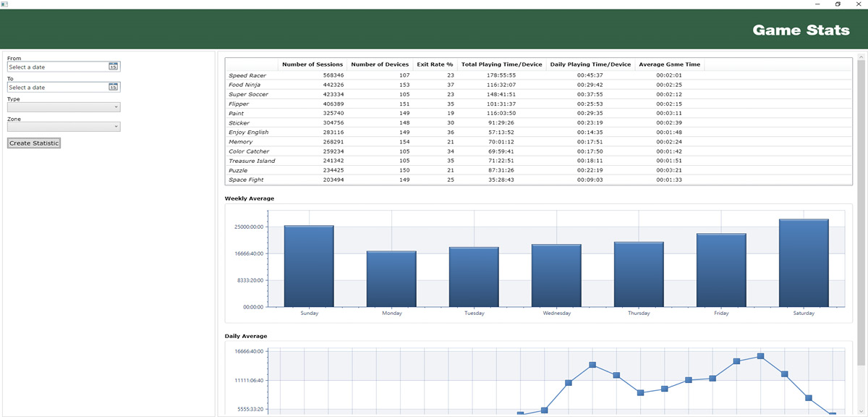Sort by Average Game Time column

[x=669, y=64]
